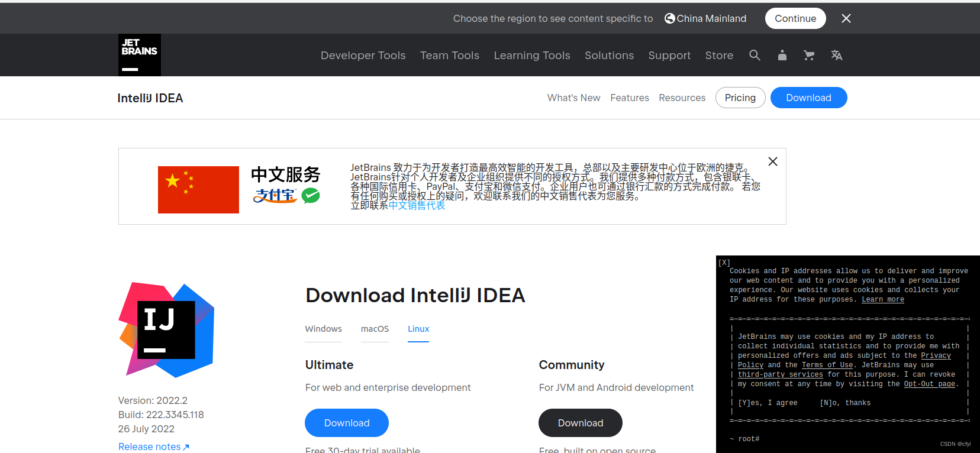Click the WeChat Pay green icon

point(311,195)
